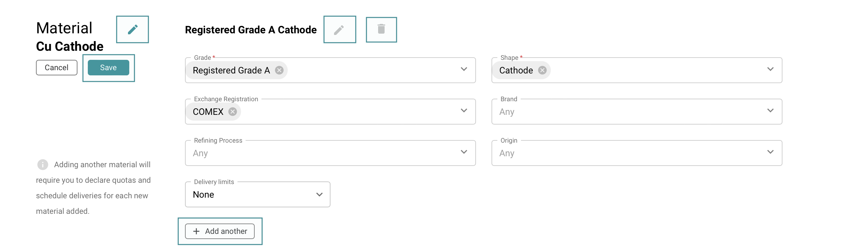This screenshot has height=251, width=868.
Task: Open the Exchange Registration dropdown arrow
Action: pos(464,111)
